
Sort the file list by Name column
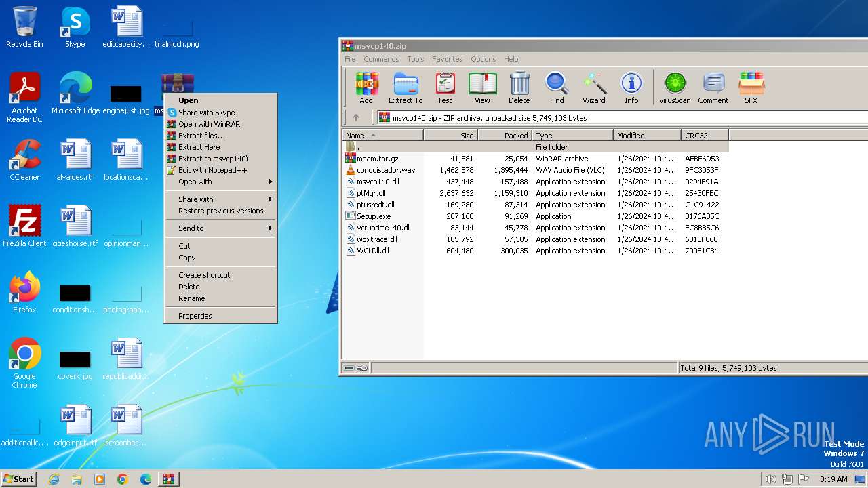382,136
